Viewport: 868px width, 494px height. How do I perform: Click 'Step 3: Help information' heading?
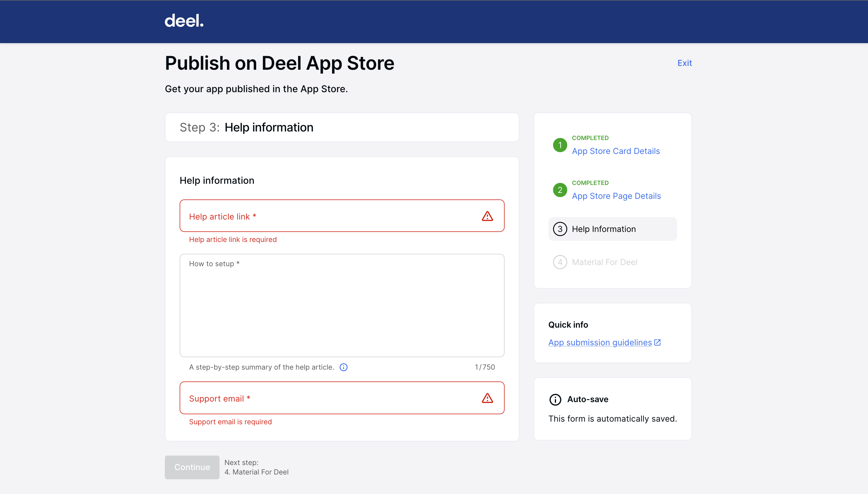[246, 128]
